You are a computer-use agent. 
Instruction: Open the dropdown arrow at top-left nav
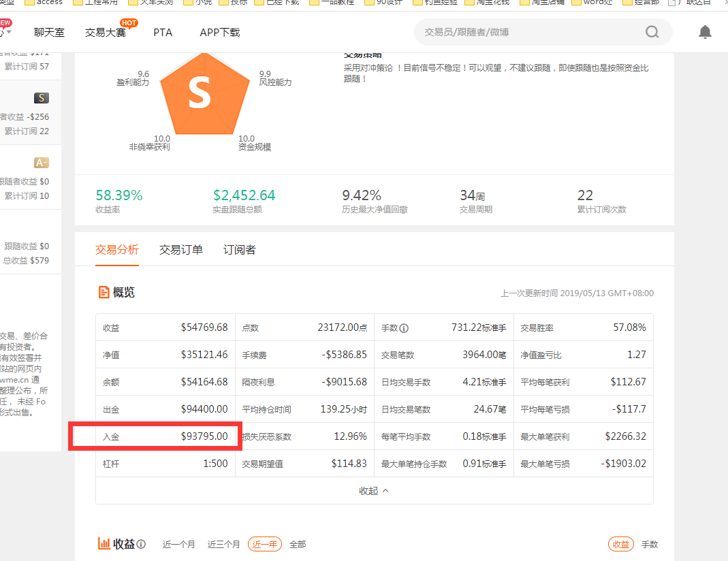[8, 32]
